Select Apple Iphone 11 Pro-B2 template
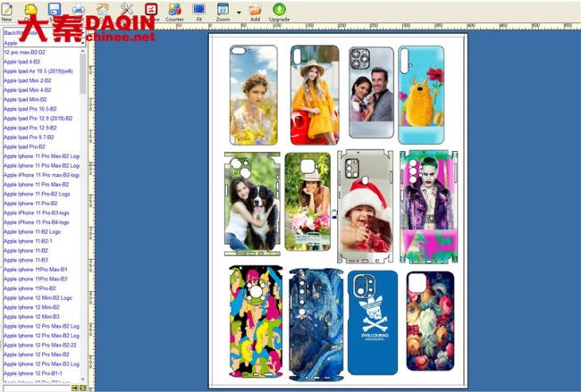Viewport: 581px width, 392px height. pos(31,203)
